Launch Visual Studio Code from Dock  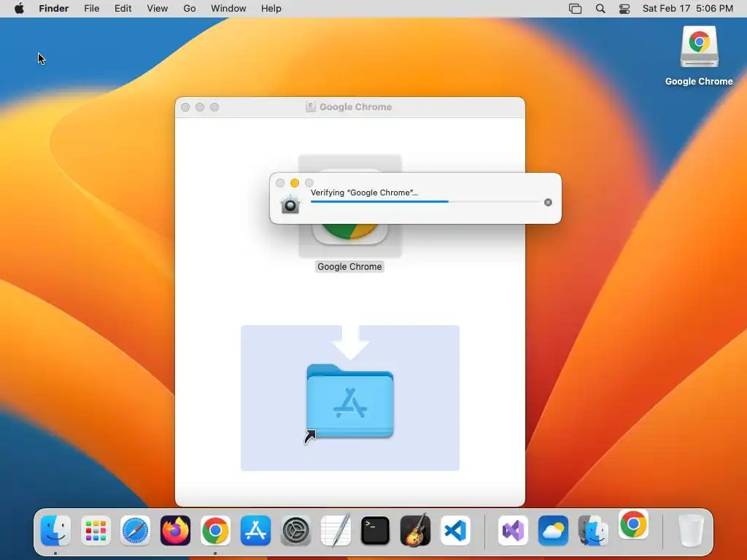pyautogui.click(x=455, y=530)
